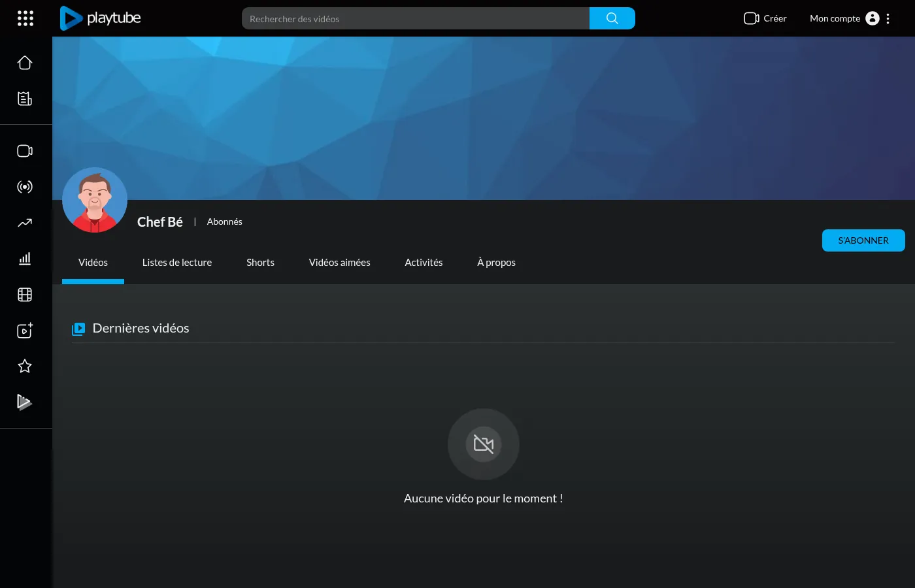The height and width of the screenshot is (588, 915).
Task: Switch to the Listes de lecture tab
Action: click(177, 263)
